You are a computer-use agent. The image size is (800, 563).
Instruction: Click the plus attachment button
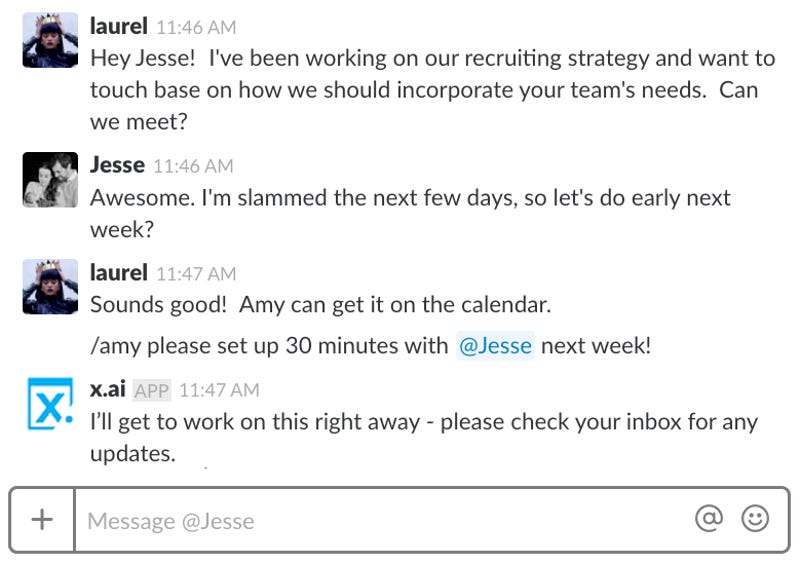point(42,520)
